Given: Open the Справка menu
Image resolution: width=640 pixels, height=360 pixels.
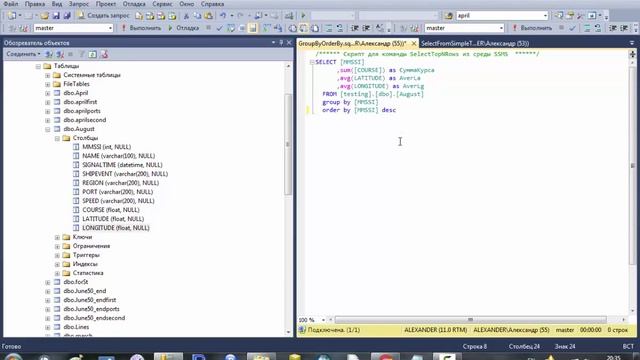Looking at the screenshot, I should [x=212, y=4].
